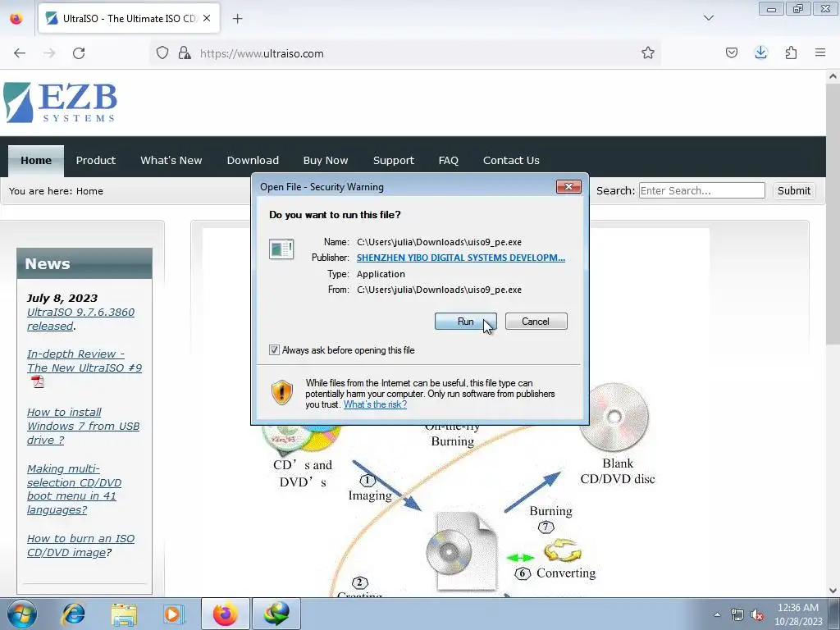This screenshot has width=840, height=630.
Task: Uncheck Always ask before opening this file
Action: tap(274, 349)
